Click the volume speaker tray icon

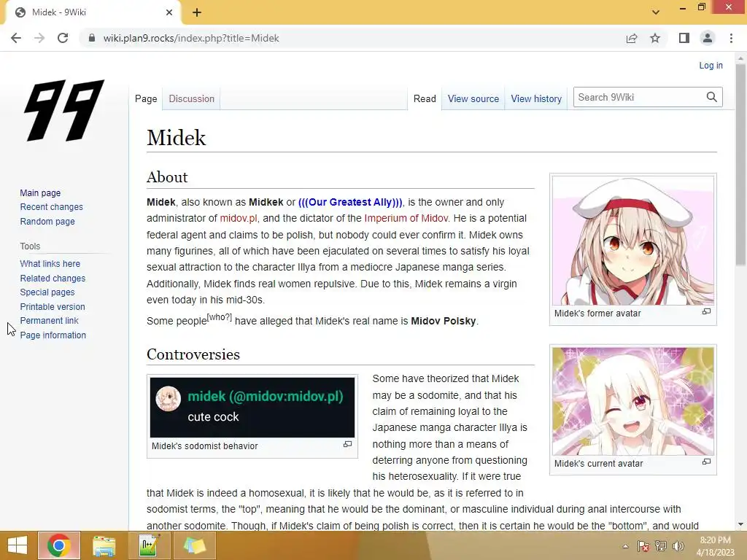[x=678, y=546]
